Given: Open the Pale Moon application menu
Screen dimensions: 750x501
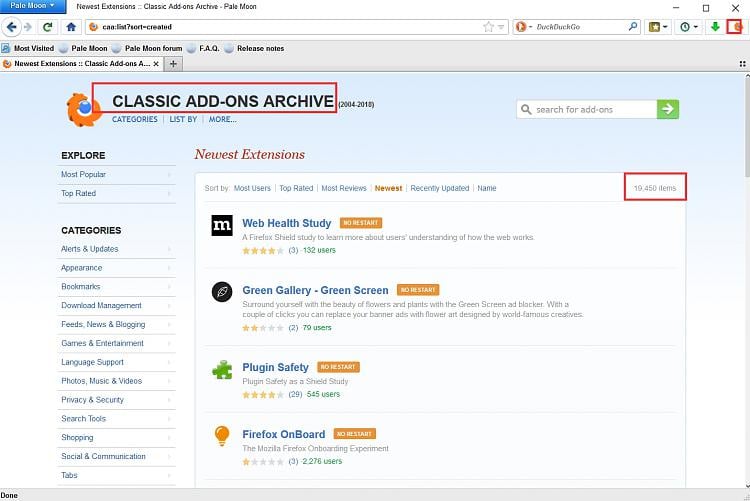Looking at the screenshot, I should coord(33,6).
